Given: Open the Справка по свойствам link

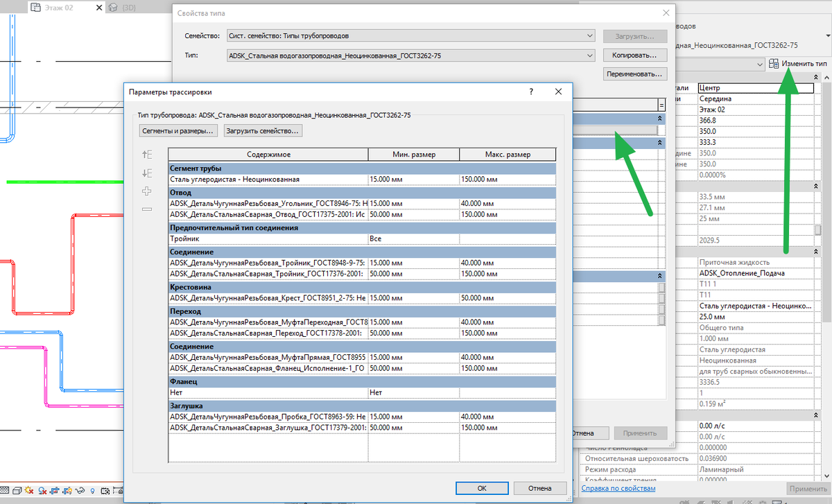Looking at the screenshot, I should pyautogui.click(x=619, y=489).
